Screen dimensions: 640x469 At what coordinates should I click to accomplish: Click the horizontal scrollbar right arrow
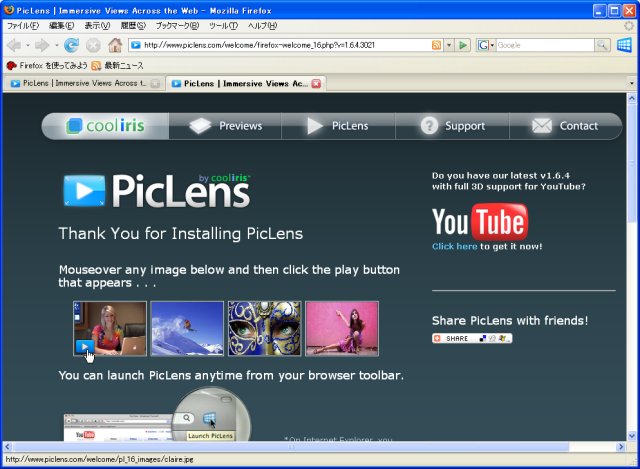(x=621, y=447)
